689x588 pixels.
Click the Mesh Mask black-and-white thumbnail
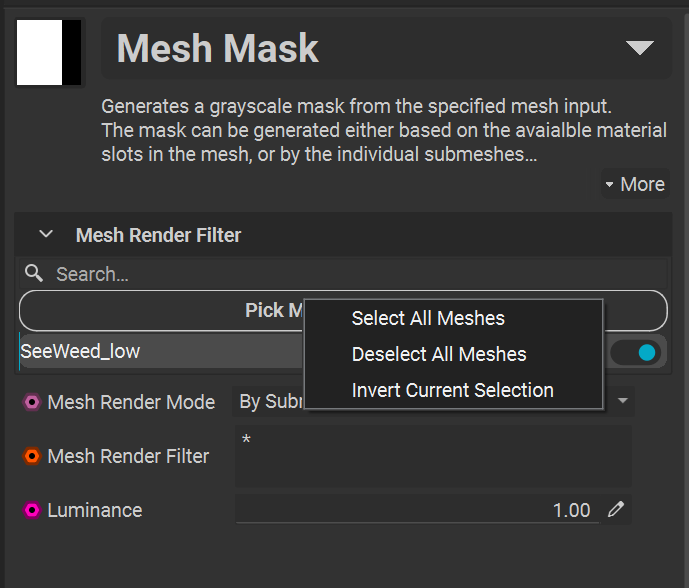pyautogui.click(x=49, y=52)
